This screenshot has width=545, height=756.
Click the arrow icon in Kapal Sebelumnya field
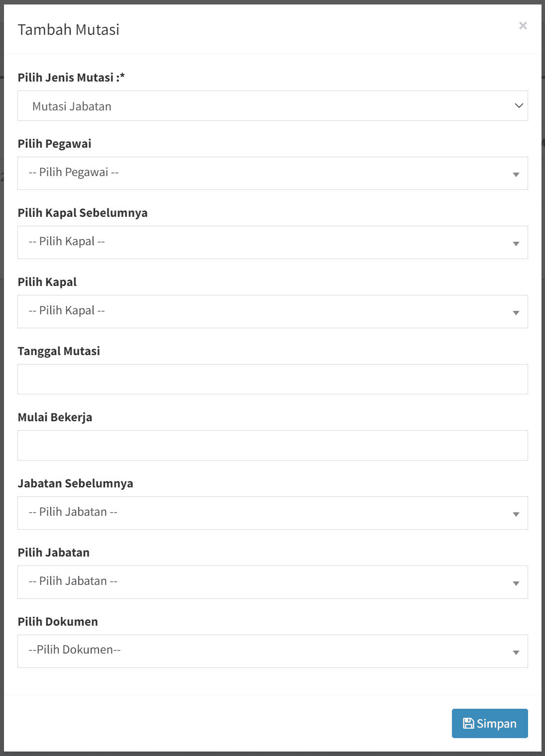click(516, 244)
